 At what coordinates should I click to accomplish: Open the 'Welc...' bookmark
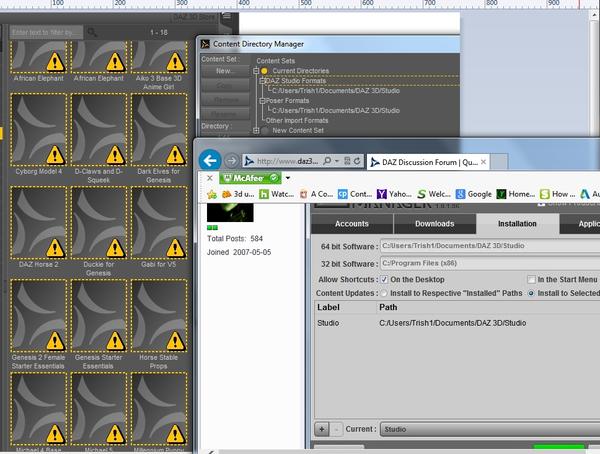pos(434,194)
